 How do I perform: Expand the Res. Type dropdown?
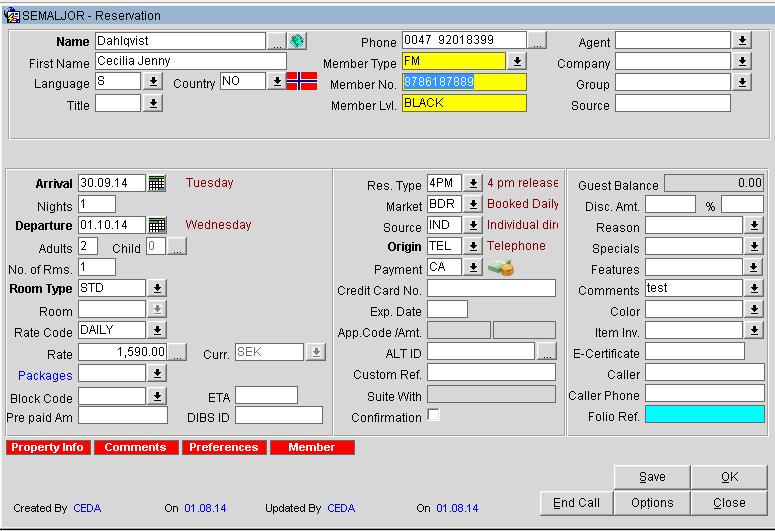coord(473,183)
